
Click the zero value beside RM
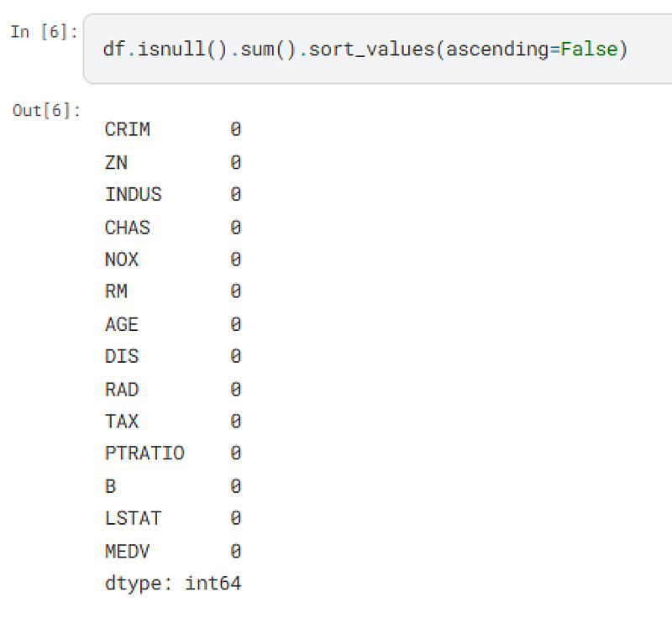coord(236,291)
